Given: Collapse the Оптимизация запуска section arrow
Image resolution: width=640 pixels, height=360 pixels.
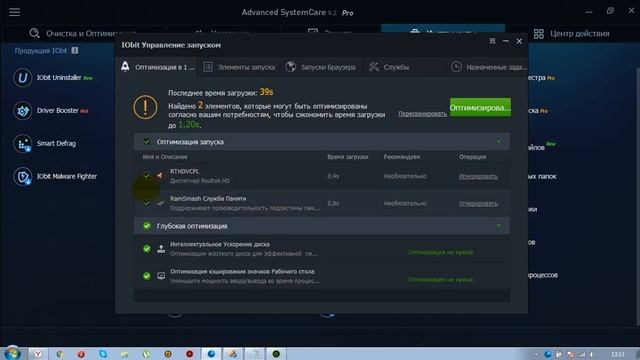Looking at the screenshot, I should click(x=499, y=142).
